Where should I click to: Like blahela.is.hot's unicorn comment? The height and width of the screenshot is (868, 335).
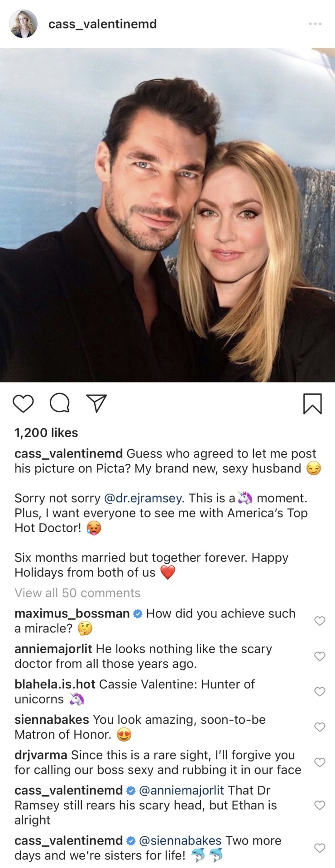(x=320, y=691)
